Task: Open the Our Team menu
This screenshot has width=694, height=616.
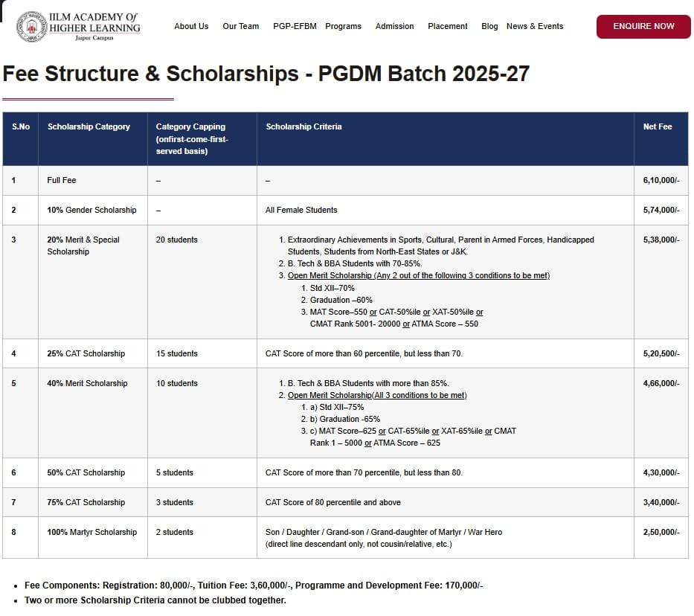Action: pyautogui.click(x=241, y=26)
